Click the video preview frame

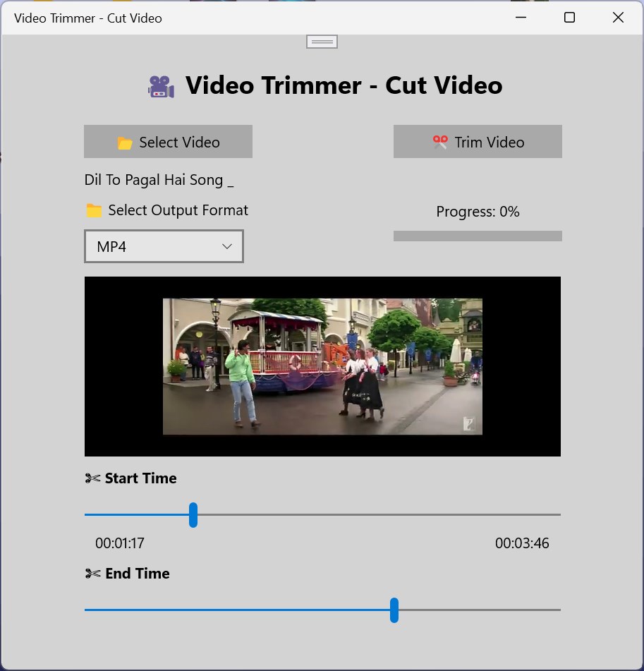[x=322, y=366]
